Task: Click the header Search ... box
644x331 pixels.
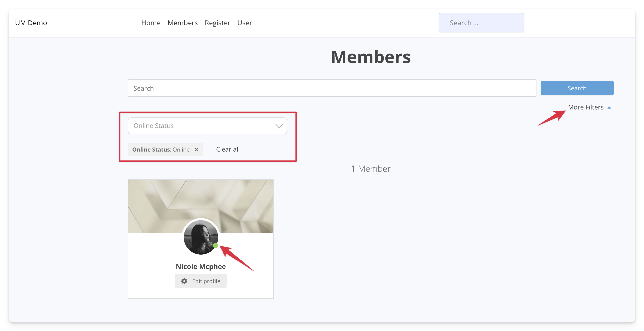Action: pyautogui.click(x=481, y=23)
